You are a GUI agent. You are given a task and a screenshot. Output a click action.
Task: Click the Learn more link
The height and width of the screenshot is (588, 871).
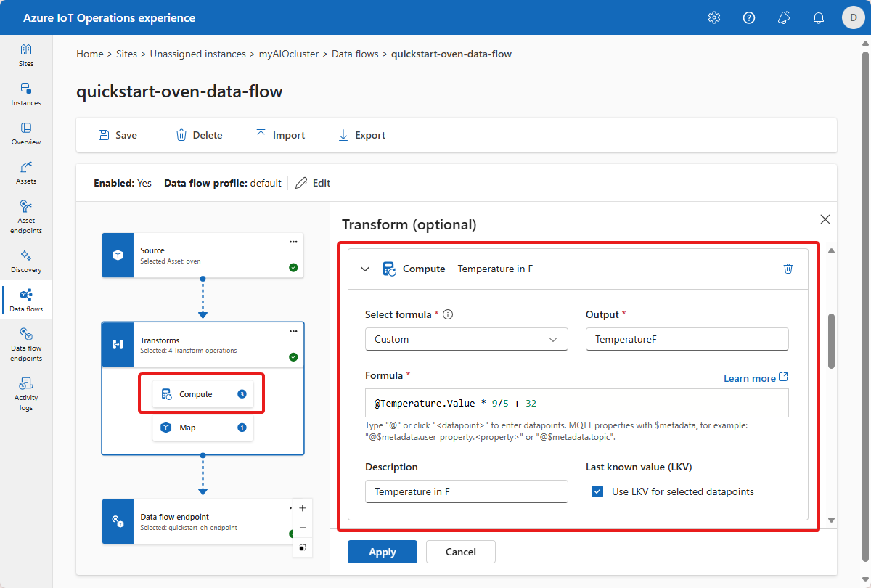751,378
